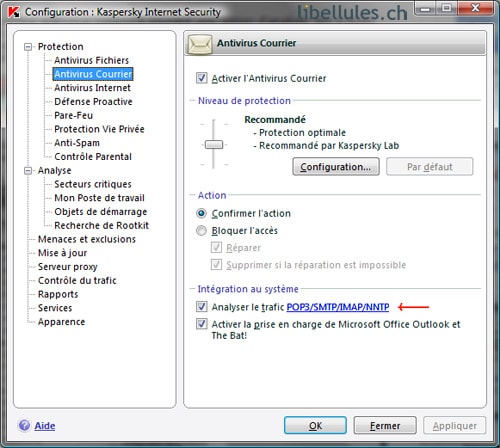Open Pare-Feu settings in sidebar
500x448 pixels.
pos(73,115)
